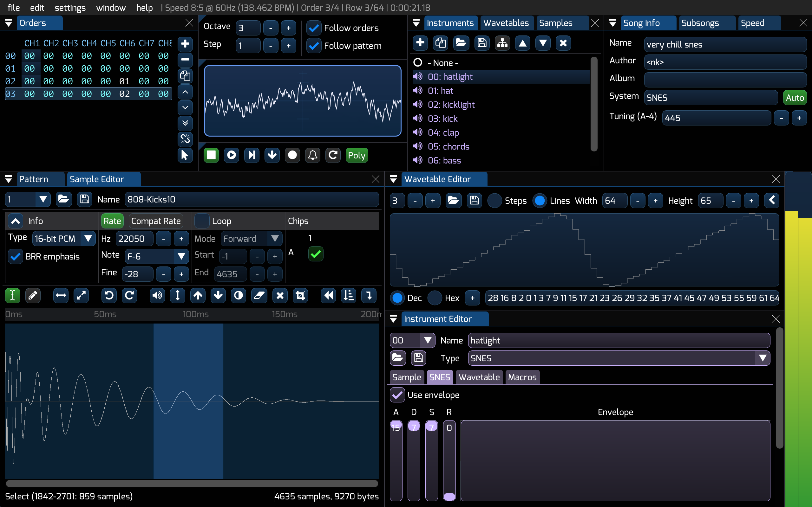
Task: Click the stop button in transport controls
Action: 211,155
